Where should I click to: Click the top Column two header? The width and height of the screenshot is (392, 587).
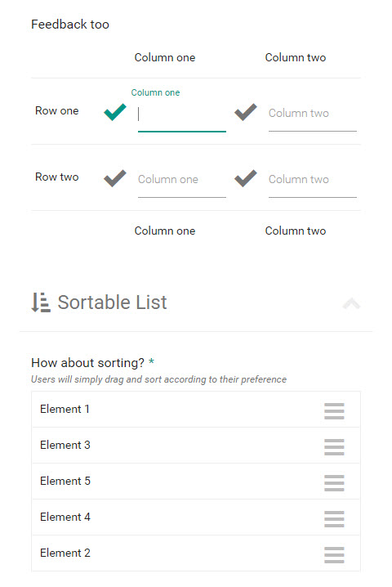[x=296, y=58]
